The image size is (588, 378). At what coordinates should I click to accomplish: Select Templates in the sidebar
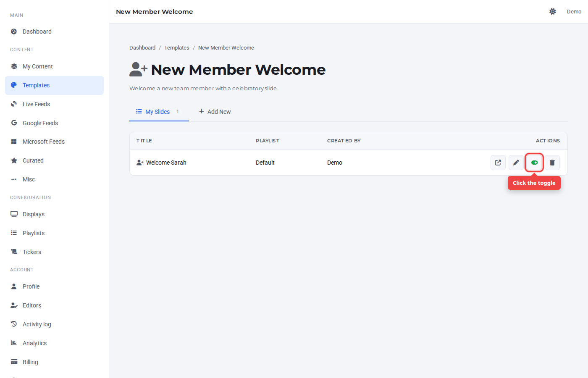[54, 85]
